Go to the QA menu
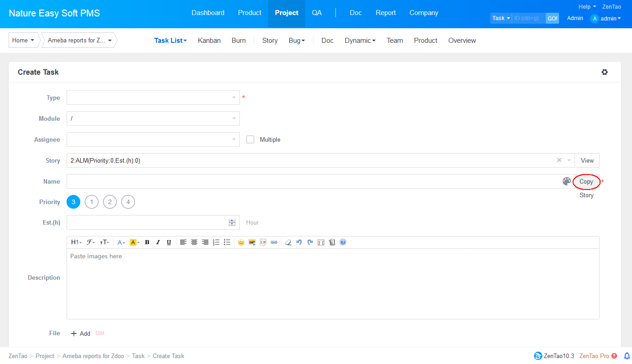632x364 pixels. click(x=317, y=13)
